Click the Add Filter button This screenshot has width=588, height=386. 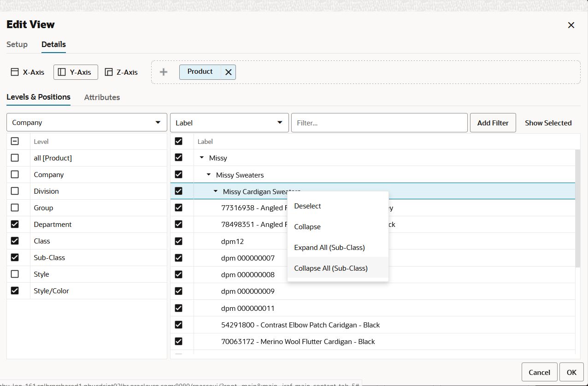[493, 123]
